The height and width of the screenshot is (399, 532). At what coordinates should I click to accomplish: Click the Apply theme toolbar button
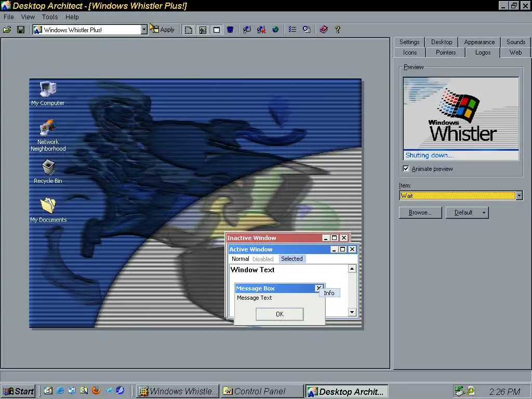pyautogui.click(x=162, y=30)
